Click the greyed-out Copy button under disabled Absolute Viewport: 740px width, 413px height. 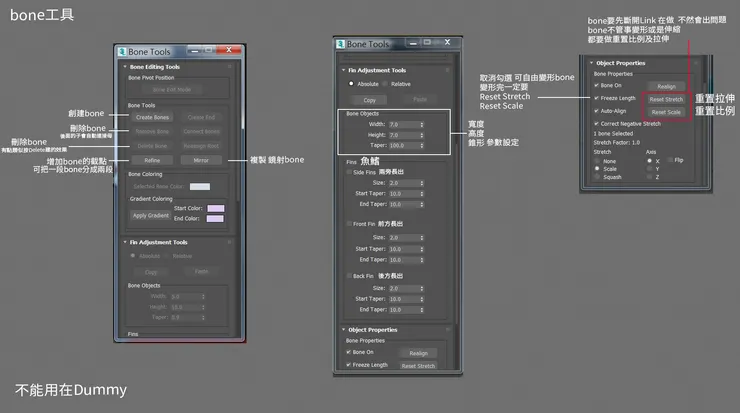coord(151,272)
